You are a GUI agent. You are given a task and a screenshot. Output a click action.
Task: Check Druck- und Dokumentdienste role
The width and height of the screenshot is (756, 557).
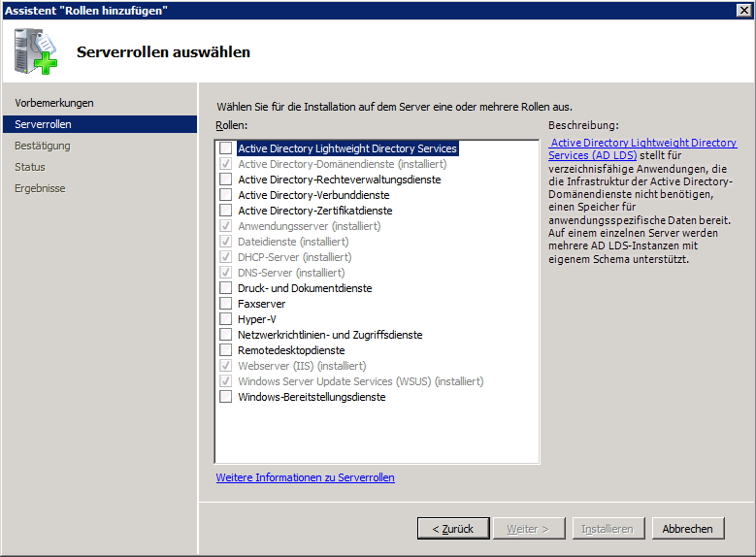[226, 288]
